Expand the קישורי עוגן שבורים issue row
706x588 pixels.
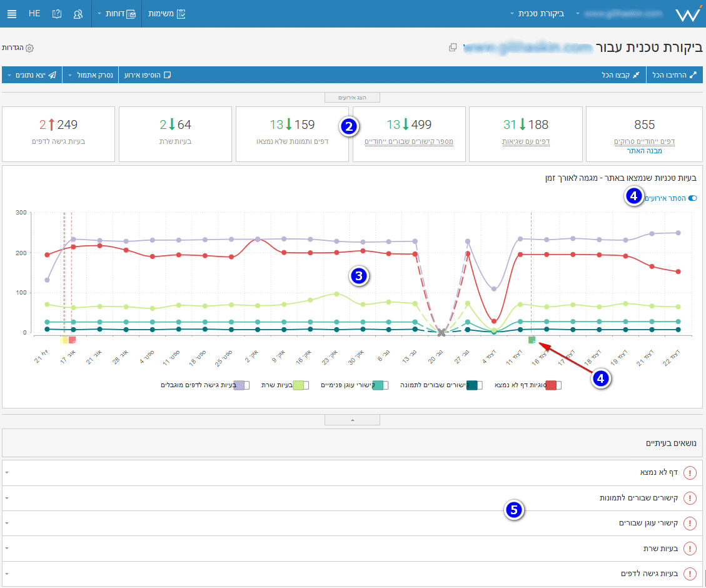(352, 523)
